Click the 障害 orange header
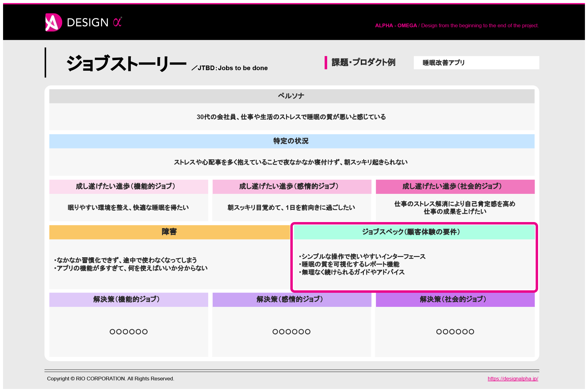Screen dimensions: 588x392 pyautogui.click(x=169, y=232)
